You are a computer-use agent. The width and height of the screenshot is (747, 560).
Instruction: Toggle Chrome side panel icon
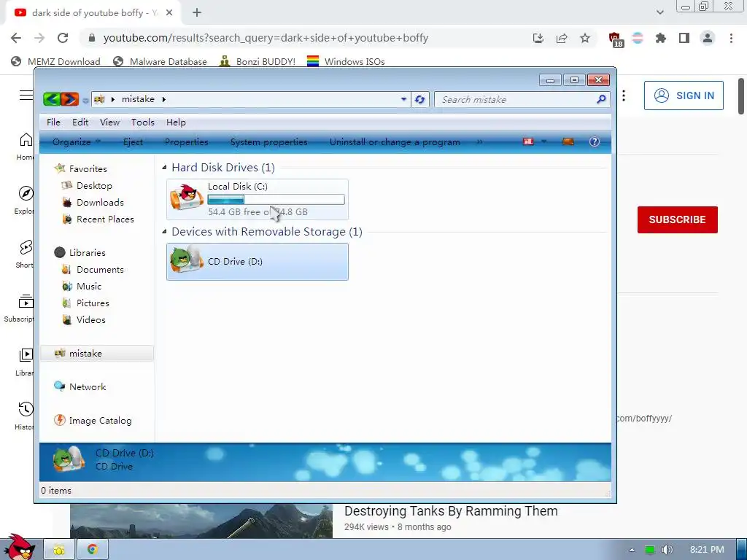point(684,38)
